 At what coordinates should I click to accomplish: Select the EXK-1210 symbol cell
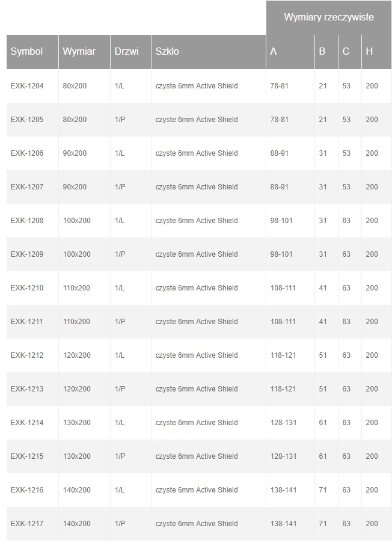coord(27,288)
